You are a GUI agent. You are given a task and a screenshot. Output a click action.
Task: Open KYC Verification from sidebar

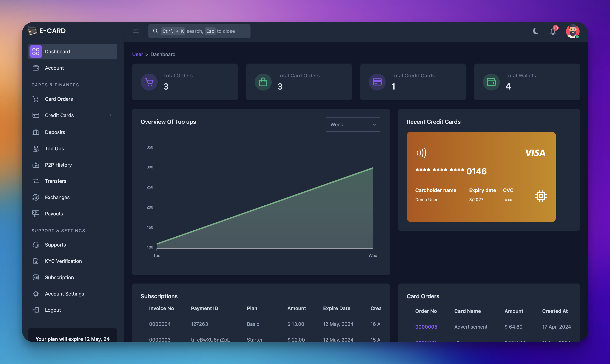point(63,261)
